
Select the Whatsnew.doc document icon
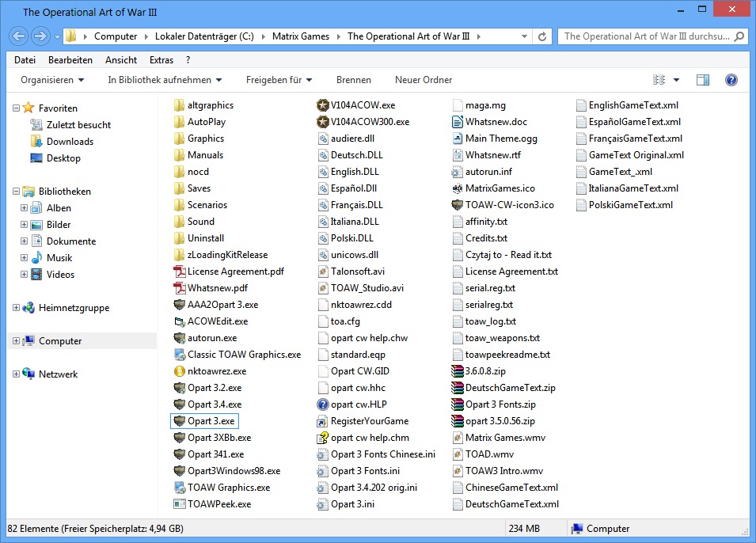457,122
